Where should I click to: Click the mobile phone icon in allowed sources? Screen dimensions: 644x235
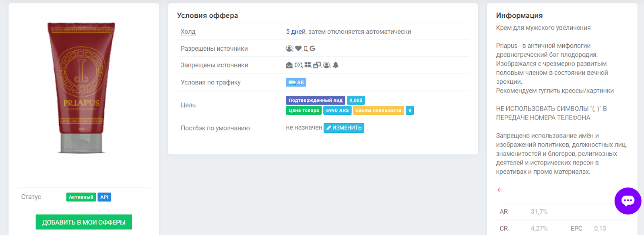click(305, 49)
